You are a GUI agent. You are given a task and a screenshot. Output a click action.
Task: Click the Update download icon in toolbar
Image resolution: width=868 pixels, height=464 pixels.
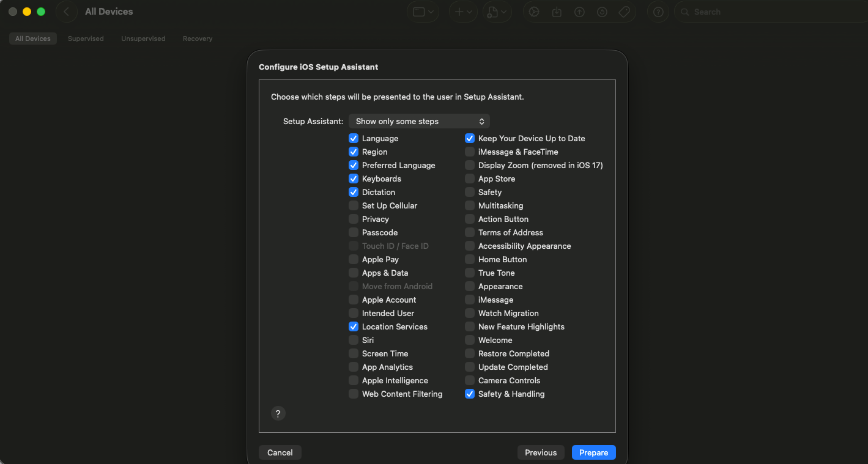[x=557, y=12]
